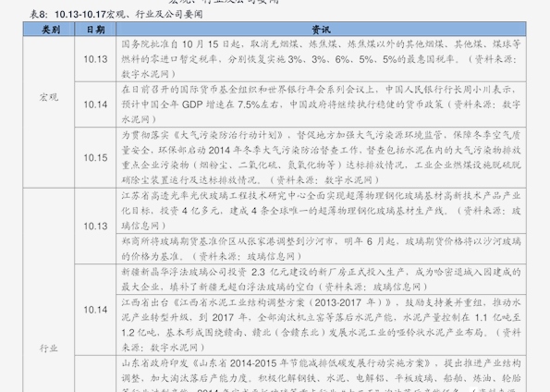Image resolution: width=550 pixels, height=392 pixels.
Task: Click news about 周小川 GDP growth forecast
Action: [x=321, y=104]
